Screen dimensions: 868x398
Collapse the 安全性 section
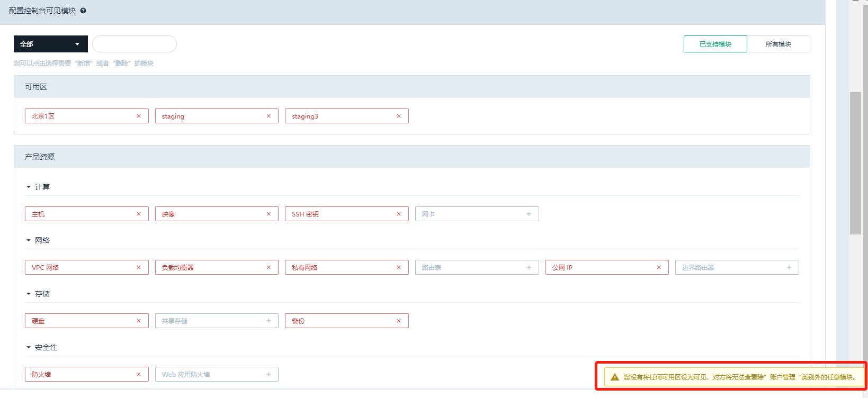coord(29,347)
